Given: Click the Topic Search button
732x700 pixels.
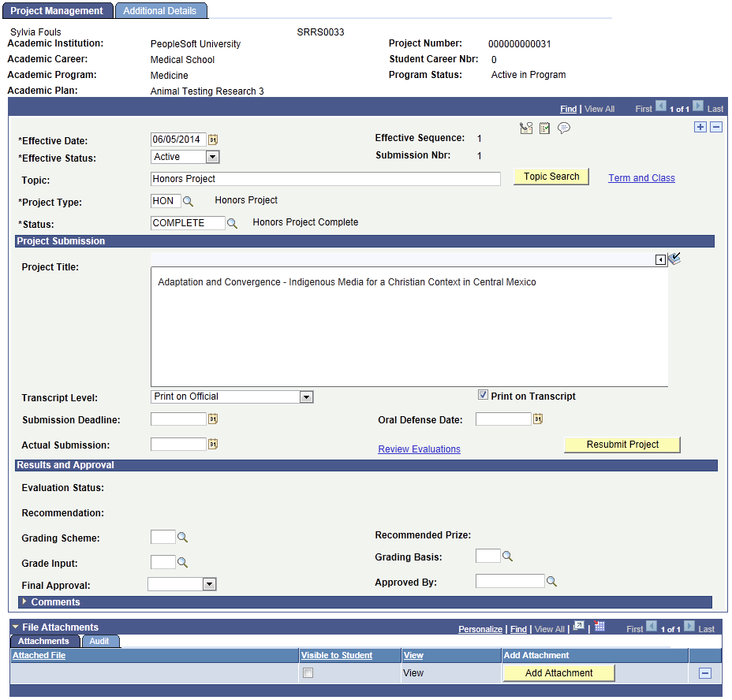Looking at the screenshot, I should (551, 176).
